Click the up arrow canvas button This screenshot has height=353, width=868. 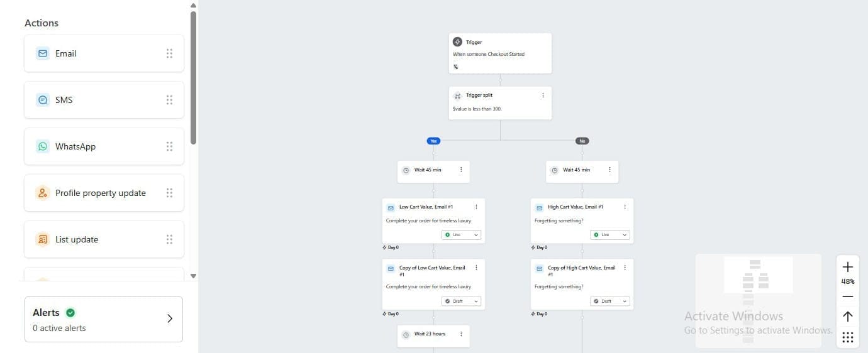click(x=847, y=317)
